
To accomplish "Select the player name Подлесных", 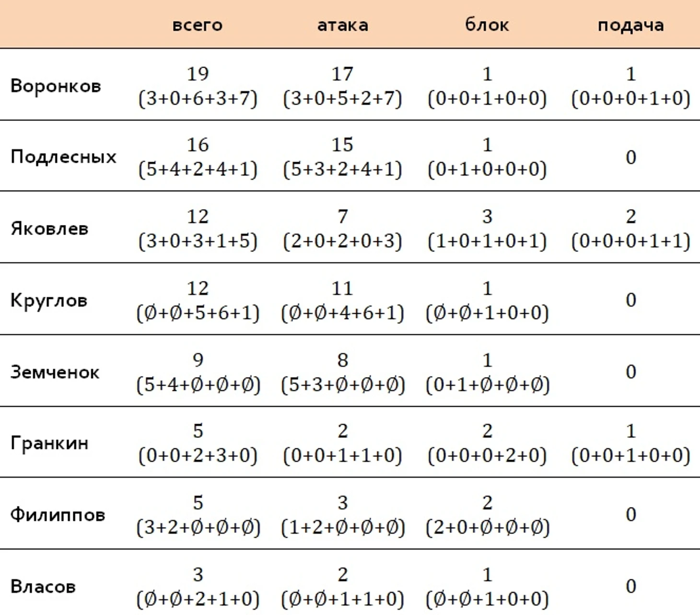I will [63, 157].
